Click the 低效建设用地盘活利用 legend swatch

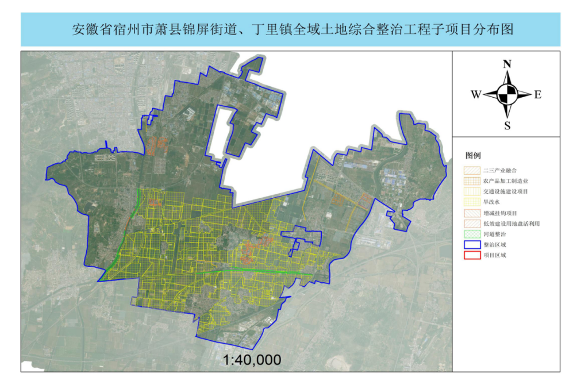point(472,223)
